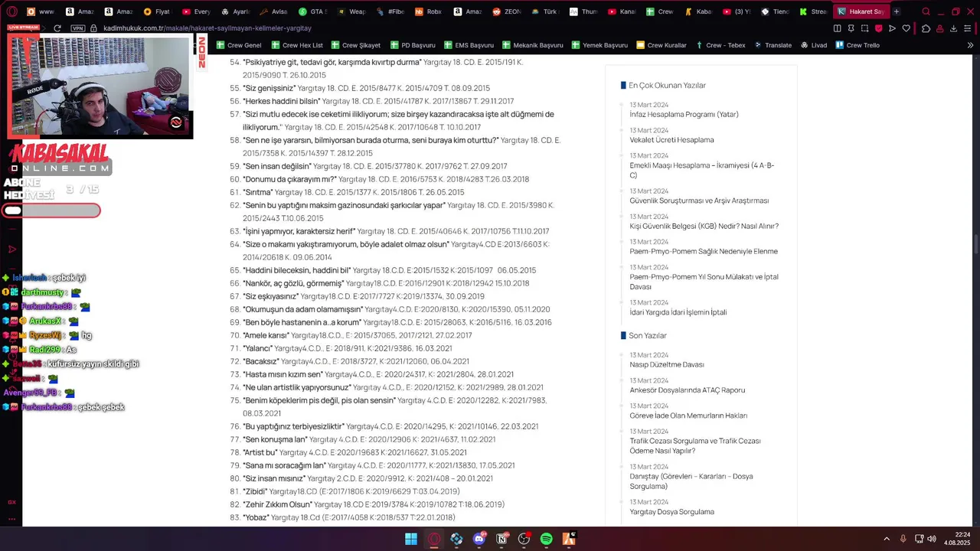Open Spotify from the taskbar
The width and height of the screenshot is (980, 551).
tap(547, 539)
